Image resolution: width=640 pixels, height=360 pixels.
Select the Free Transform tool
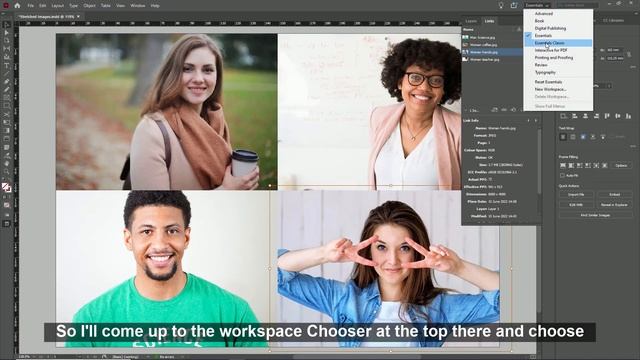(x=7, y=123)
